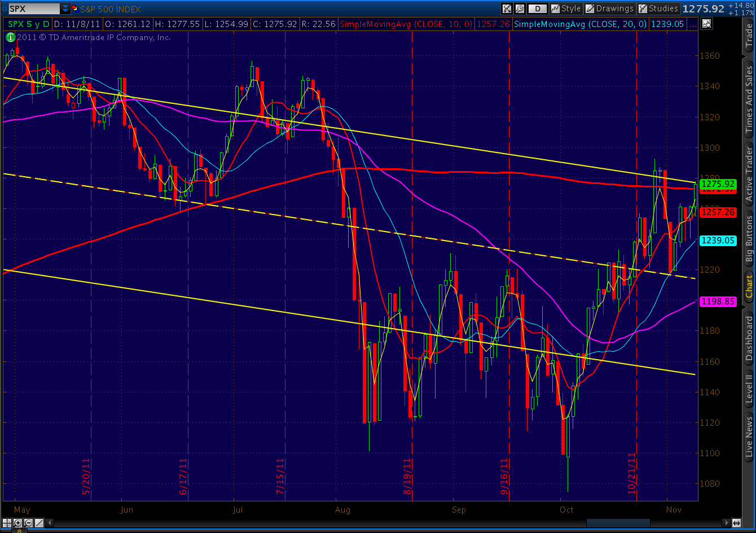Click the magenta 1198.85 price bubble
The height and width of the screenshot is (533, 756).
[x=718, y=302]
